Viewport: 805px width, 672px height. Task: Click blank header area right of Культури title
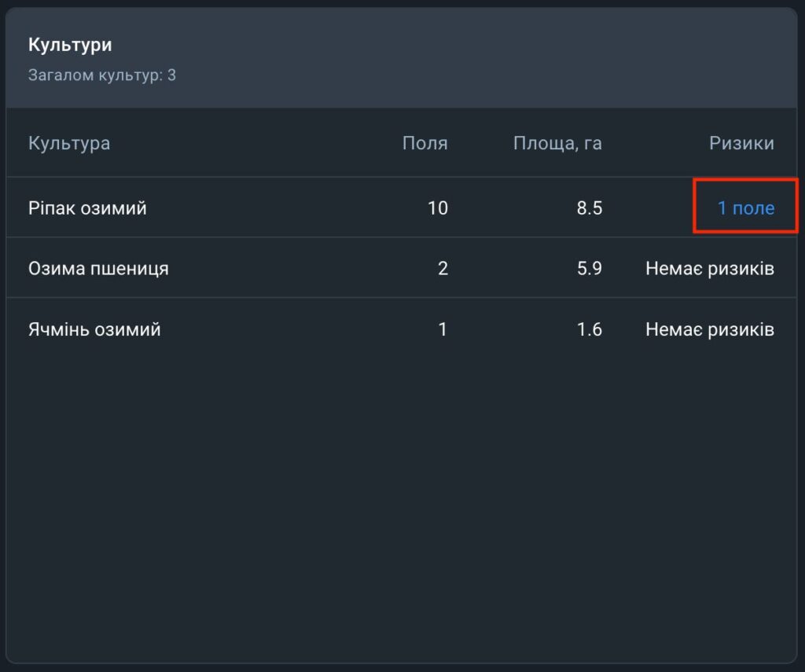[x=472, y=55]
